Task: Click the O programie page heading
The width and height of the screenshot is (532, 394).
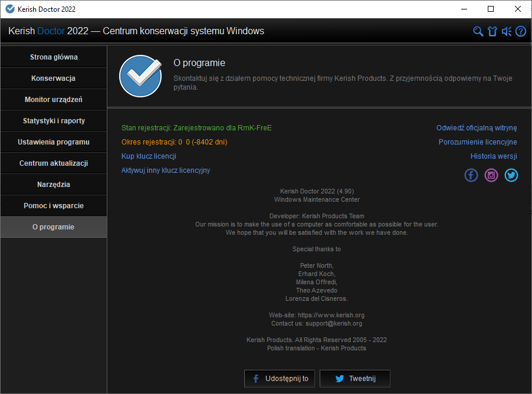Action: [199, 63]
